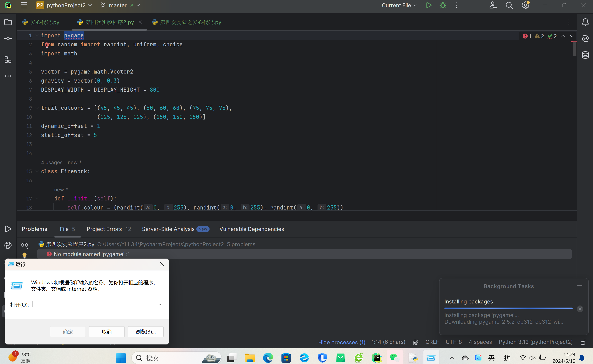Open IDE settings gear
Viewport: 593px width, 364px height.
(x=526, y=5)
